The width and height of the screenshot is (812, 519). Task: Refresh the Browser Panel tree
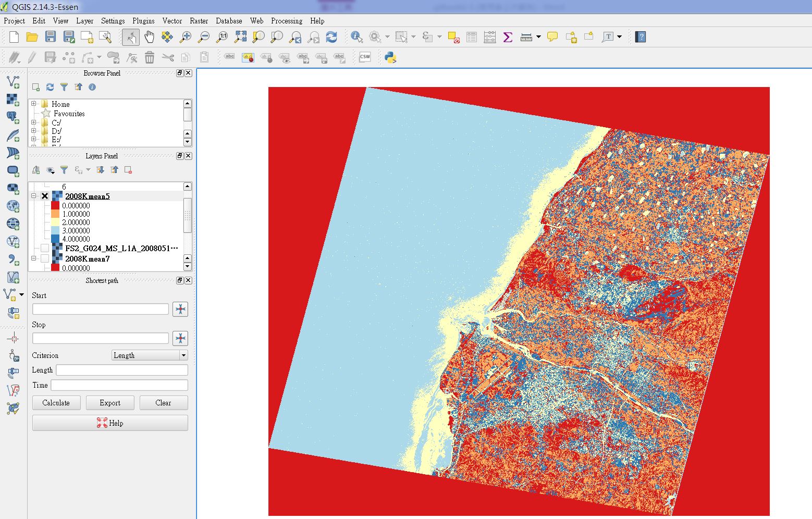pos(50,87)
